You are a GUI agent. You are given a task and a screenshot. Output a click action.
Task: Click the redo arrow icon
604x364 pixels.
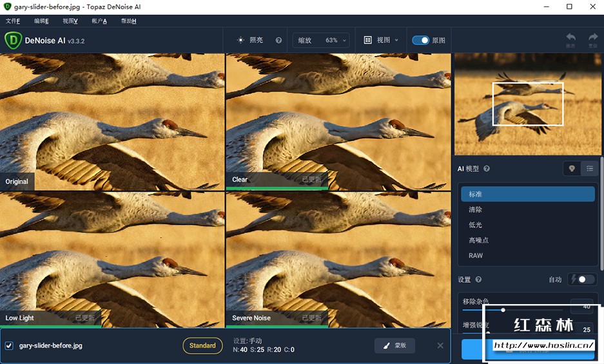pos(593,37)
